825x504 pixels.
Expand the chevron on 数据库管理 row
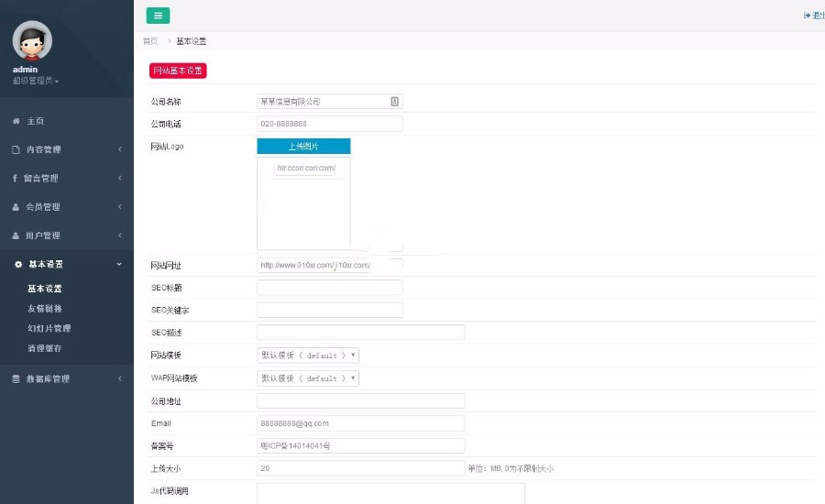click(x=120, y=378)
